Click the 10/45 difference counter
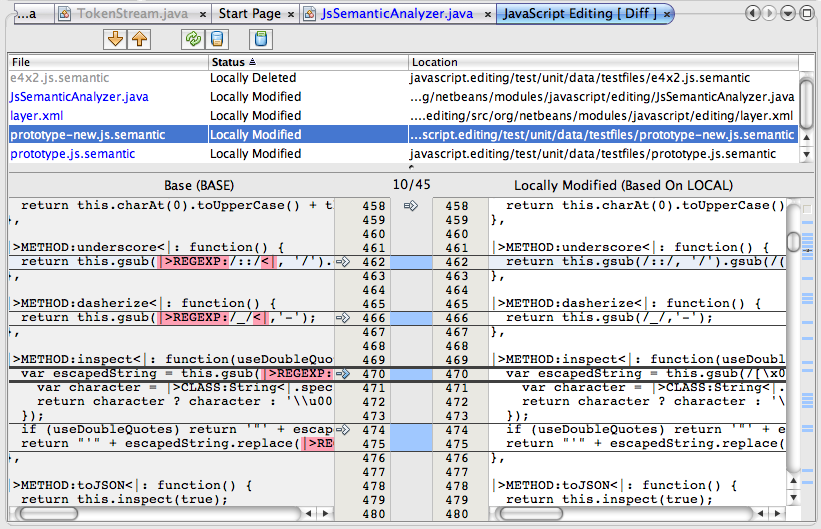Screen dimensions: 821x529 tap(412, 184)
